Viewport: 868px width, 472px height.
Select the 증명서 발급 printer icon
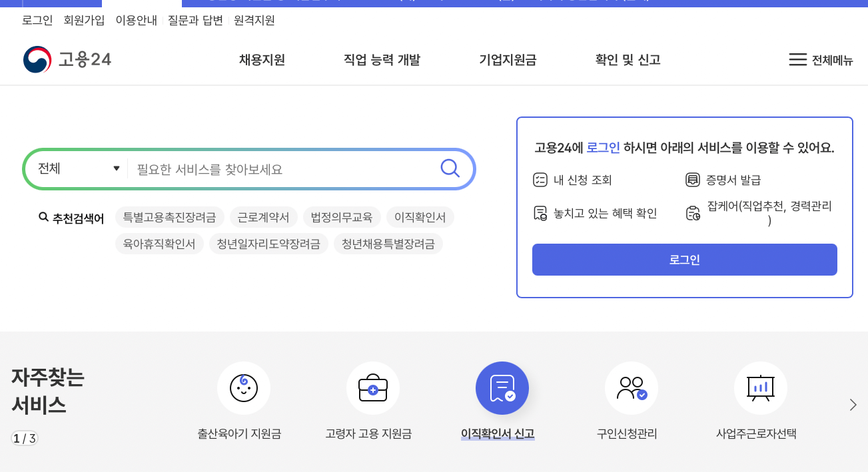coord(693,179)
